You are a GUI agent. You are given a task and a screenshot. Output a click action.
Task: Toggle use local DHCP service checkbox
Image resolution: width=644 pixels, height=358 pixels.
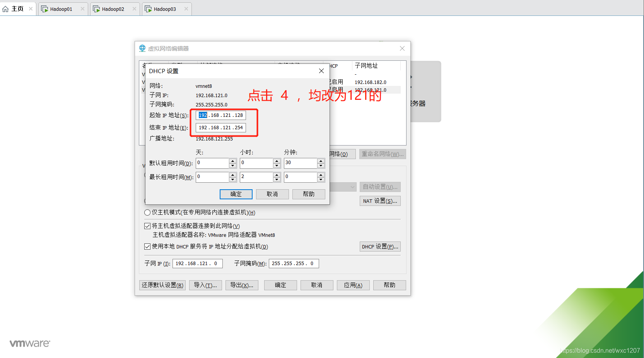click(x=147, y=247)
